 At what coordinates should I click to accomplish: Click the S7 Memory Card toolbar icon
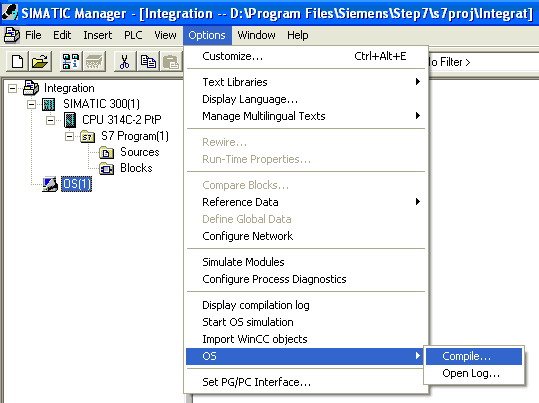pyautogui.click(x=94, y=62)
